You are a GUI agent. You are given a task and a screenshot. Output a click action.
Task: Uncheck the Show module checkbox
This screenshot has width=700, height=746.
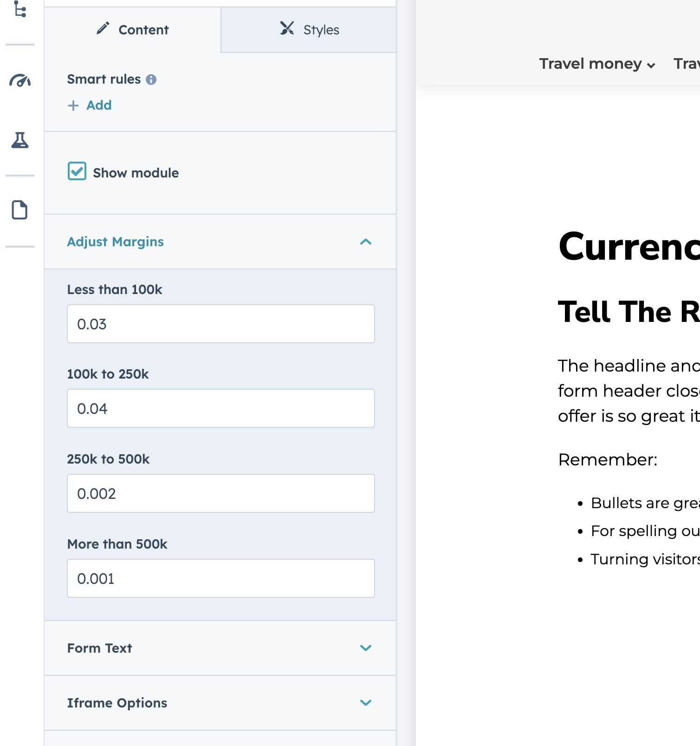click(x=77, y=171)
